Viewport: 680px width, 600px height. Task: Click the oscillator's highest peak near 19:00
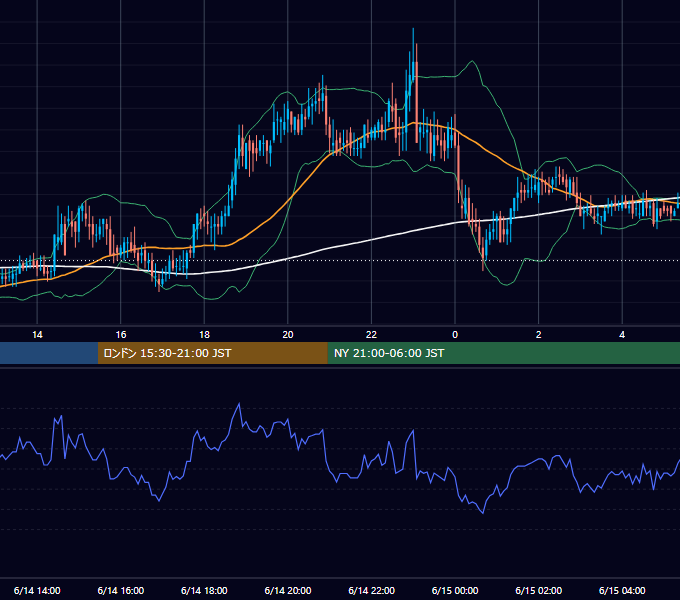[239, 404]
